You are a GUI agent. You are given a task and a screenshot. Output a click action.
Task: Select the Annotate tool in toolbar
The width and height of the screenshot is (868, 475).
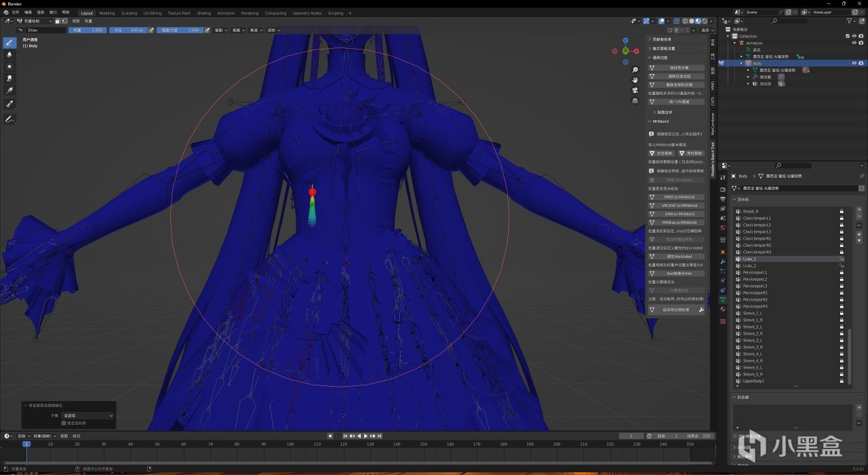coord(9,119)
